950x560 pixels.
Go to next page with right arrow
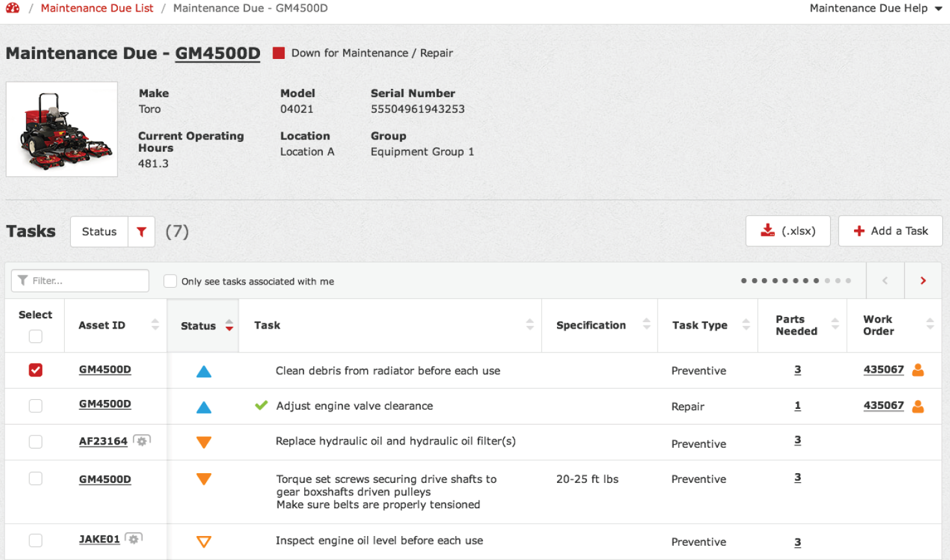pos(923,281)
